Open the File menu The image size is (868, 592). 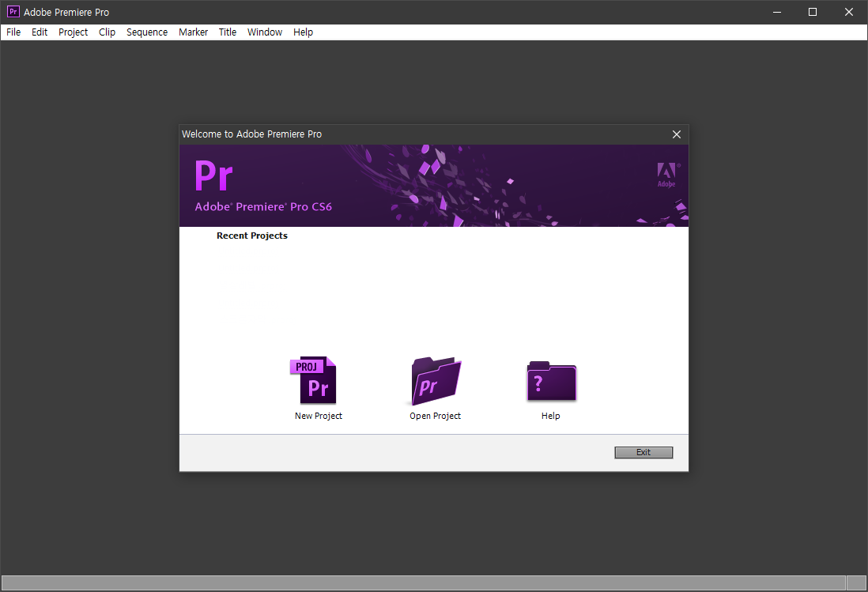click(x=13, y=32)
